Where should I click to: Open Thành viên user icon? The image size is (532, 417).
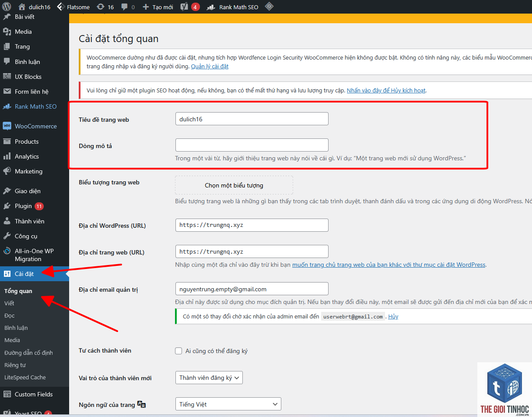[x=7, y=221]
